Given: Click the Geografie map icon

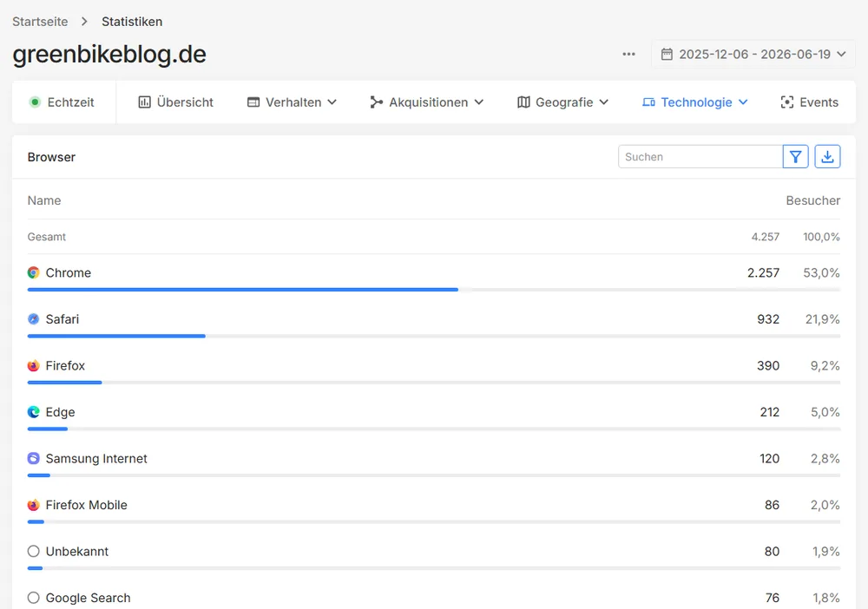Looking at the screenshot, I should 523,102.
